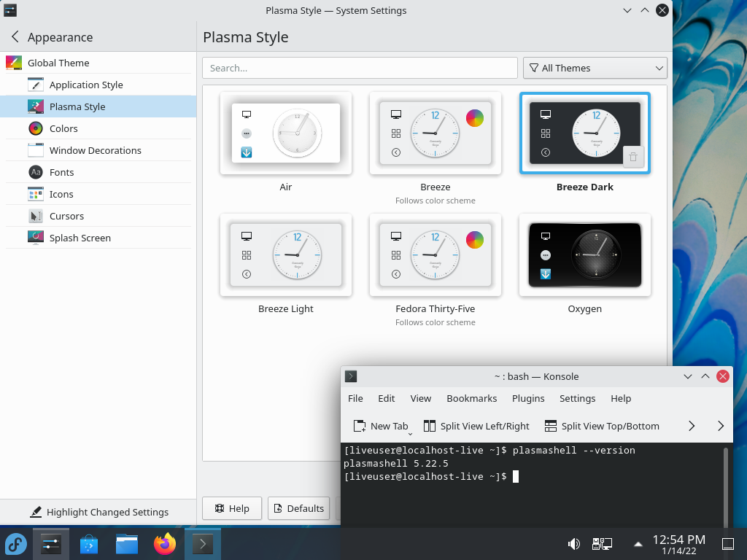Click the theme Search field

click(x=360, y=68)
